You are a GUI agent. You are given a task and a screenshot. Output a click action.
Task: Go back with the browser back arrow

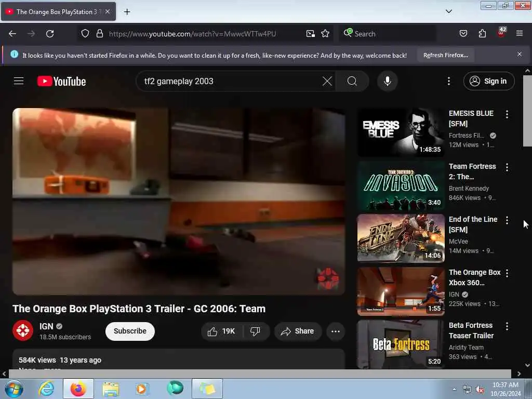(x=12, y=34)
